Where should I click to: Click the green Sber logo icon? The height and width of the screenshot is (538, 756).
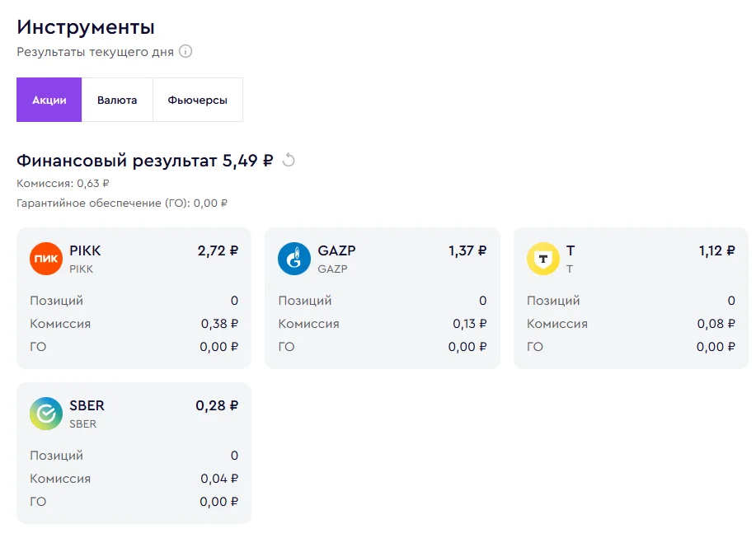46,414
